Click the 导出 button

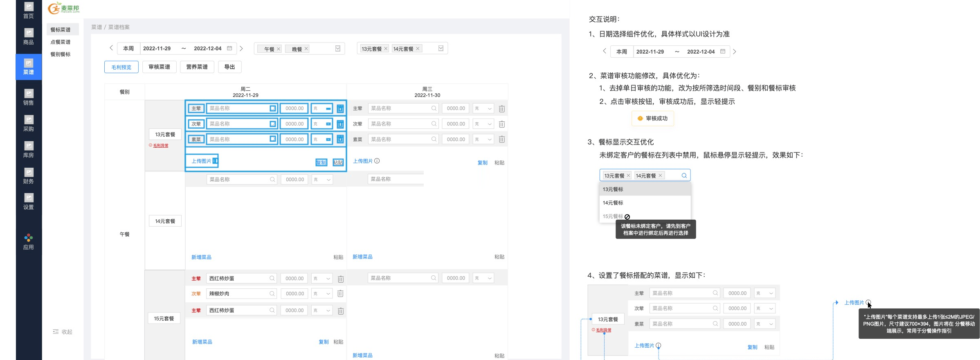[x=230, y=67]
